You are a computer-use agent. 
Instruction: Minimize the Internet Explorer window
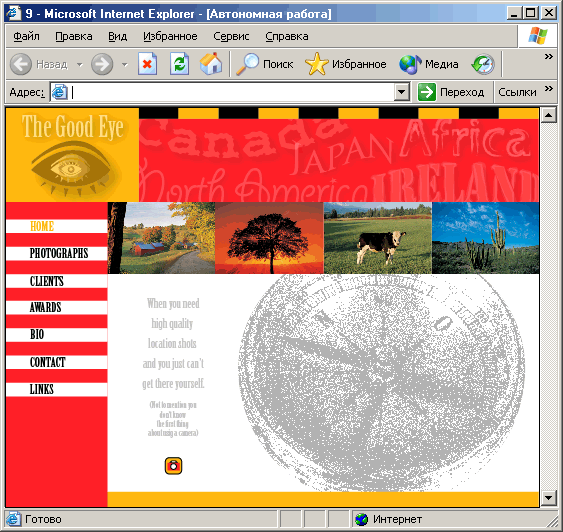[x=515, y=13]
